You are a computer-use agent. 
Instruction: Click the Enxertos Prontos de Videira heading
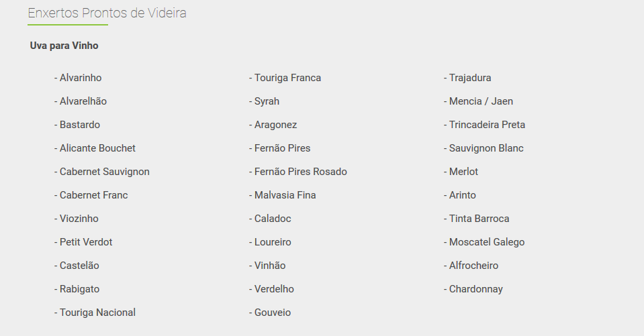tap(107, 13)
